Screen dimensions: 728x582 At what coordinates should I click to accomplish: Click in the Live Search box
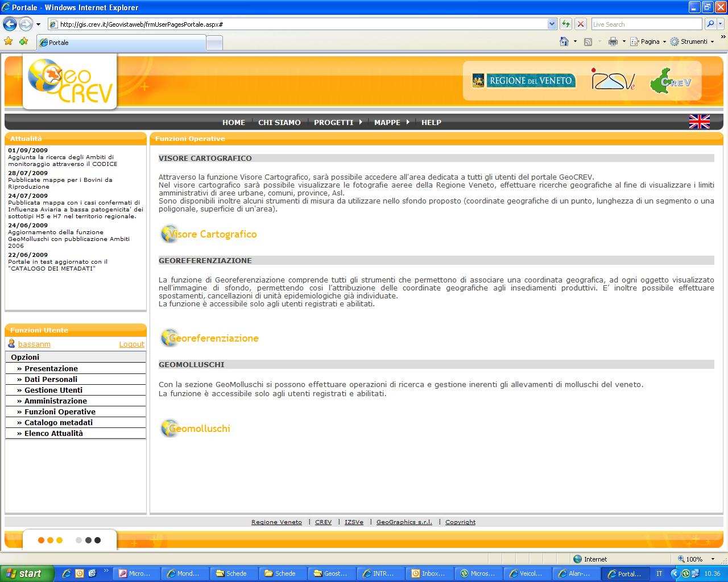pyautogui.click(x=647, y=24)
